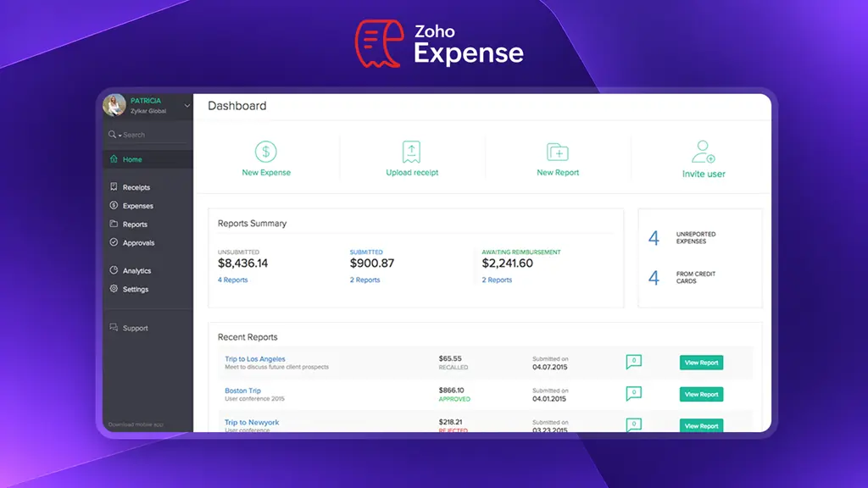Click the 04.01.2015 submitted date

coord(549,398)
